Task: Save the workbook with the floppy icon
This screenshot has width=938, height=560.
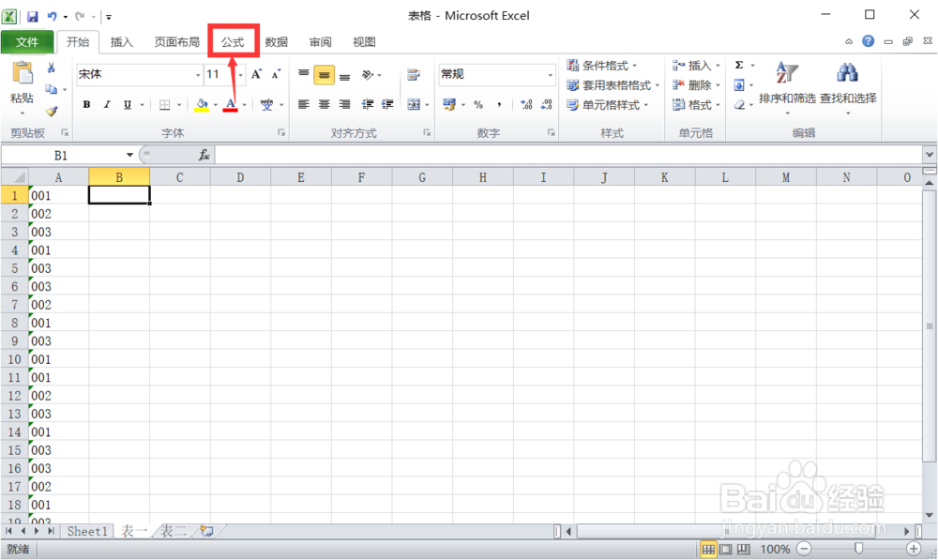Action: pos(32,16)
